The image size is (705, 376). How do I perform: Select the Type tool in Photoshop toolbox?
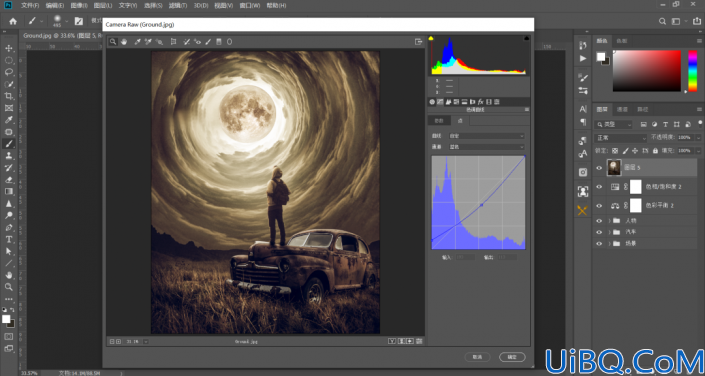point(9,239)
